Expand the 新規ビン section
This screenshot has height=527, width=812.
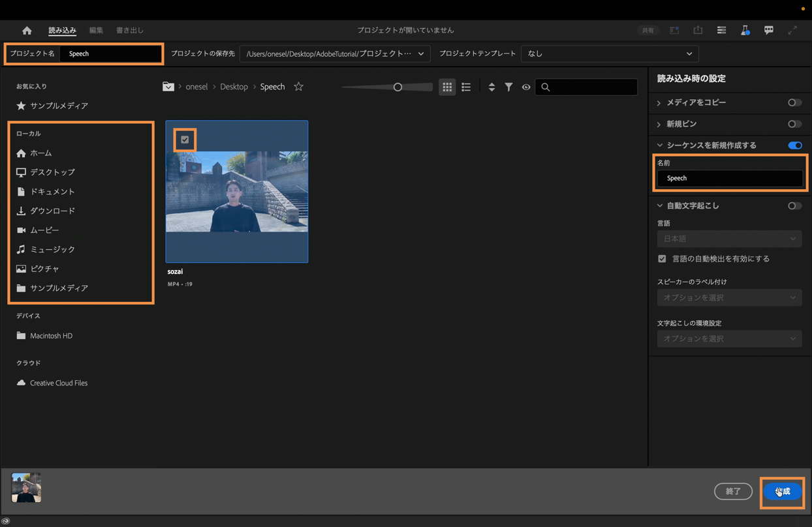pos(659,124)
